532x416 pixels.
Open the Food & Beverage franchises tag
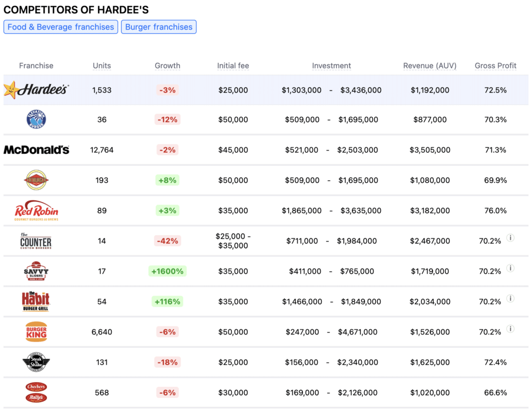(x=61, y=27)
